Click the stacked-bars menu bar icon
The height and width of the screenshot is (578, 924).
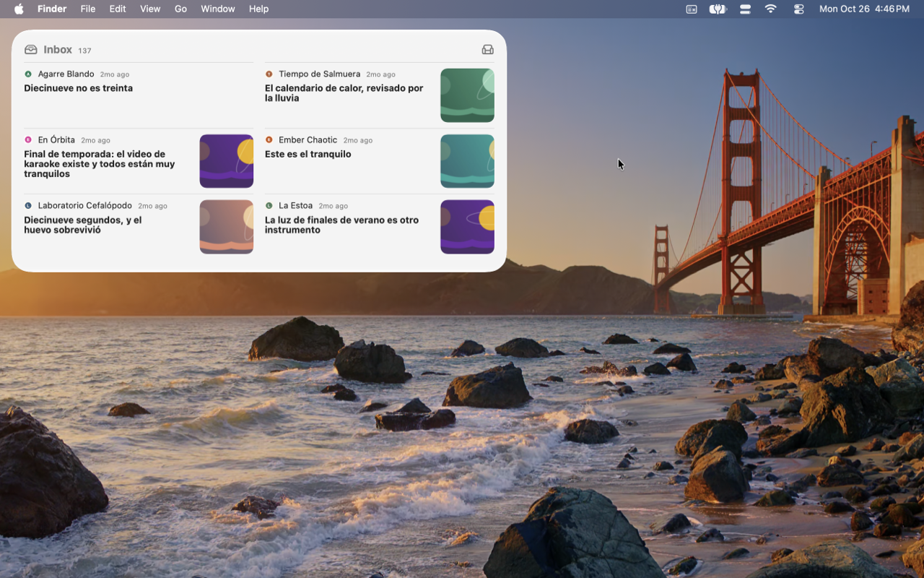click(745, 9)
